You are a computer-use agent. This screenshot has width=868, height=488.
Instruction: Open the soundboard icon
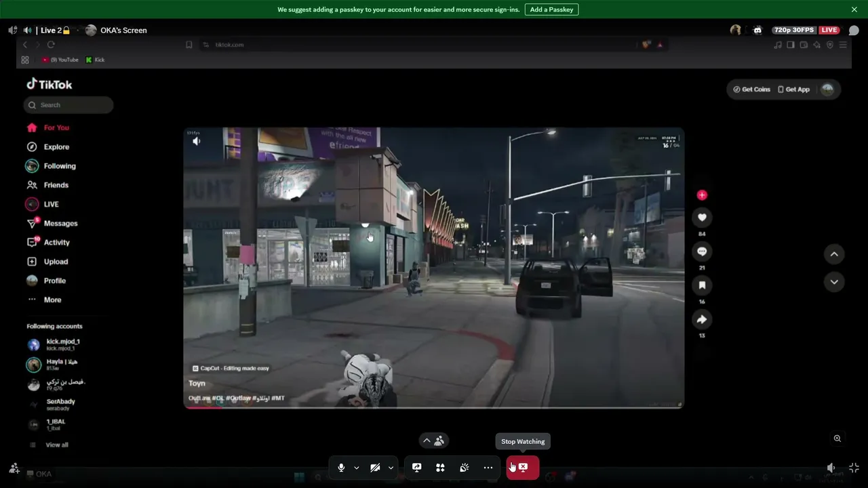(x=465, y=468)
